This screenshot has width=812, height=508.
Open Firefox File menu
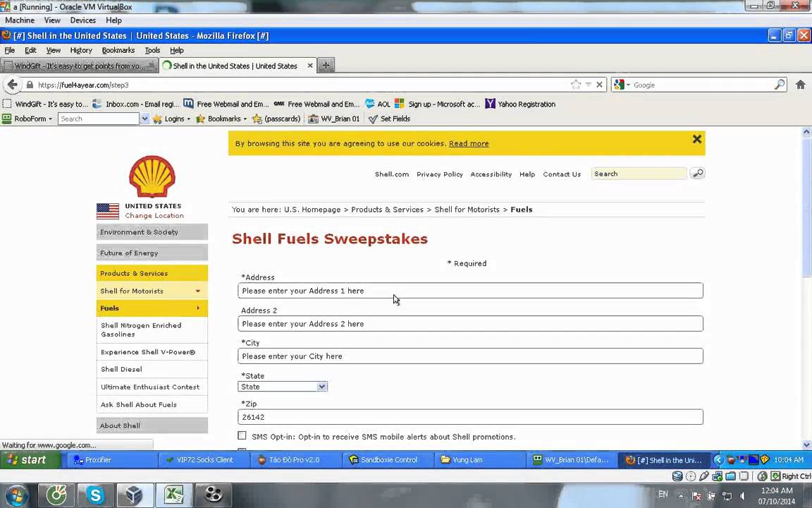point(9,50)
